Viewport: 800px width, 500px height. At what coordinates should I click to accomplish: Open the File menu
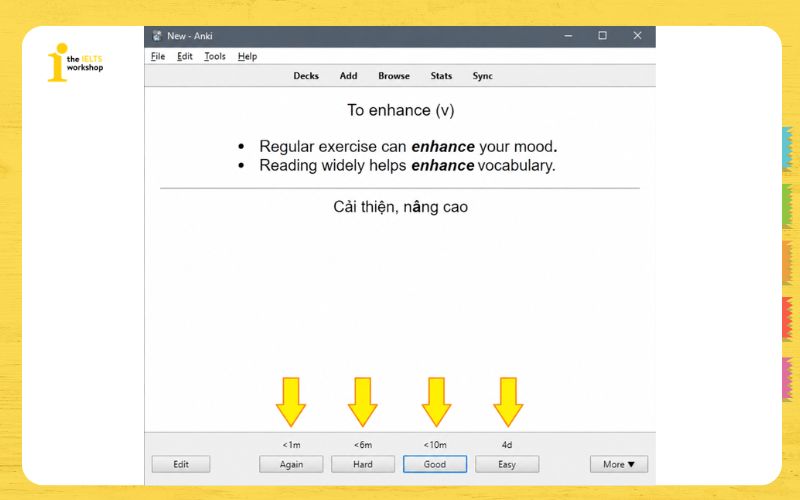click(158, 56)
